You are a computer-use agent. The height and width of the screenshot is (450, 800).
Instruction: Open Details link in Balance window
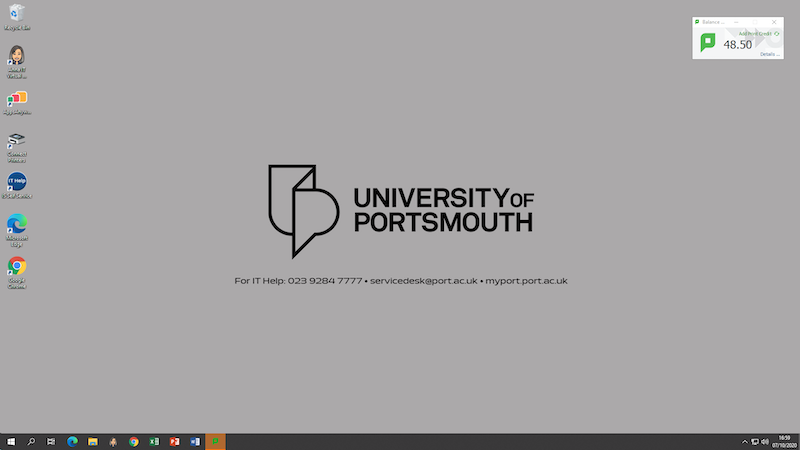pyautogui.click(x=770, y=54)
